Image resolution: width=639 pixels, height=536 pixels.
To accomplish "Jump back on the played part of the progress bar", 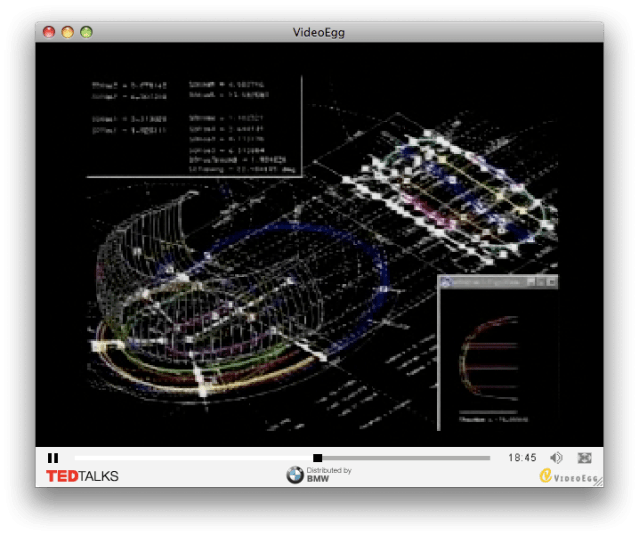I will (x=190, y=458).
